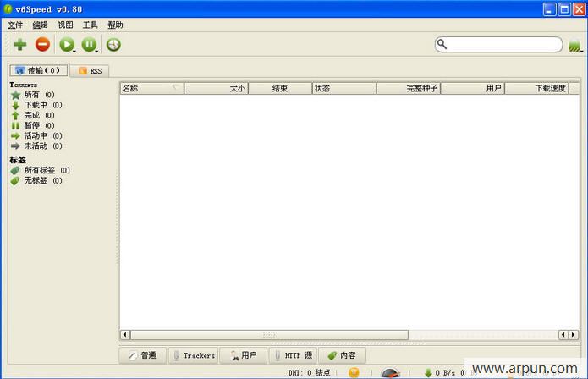Select the 暂停 filter in sidebar
Image resolution: width=588 pixels, height=379 pixels.
pos(33,125)
